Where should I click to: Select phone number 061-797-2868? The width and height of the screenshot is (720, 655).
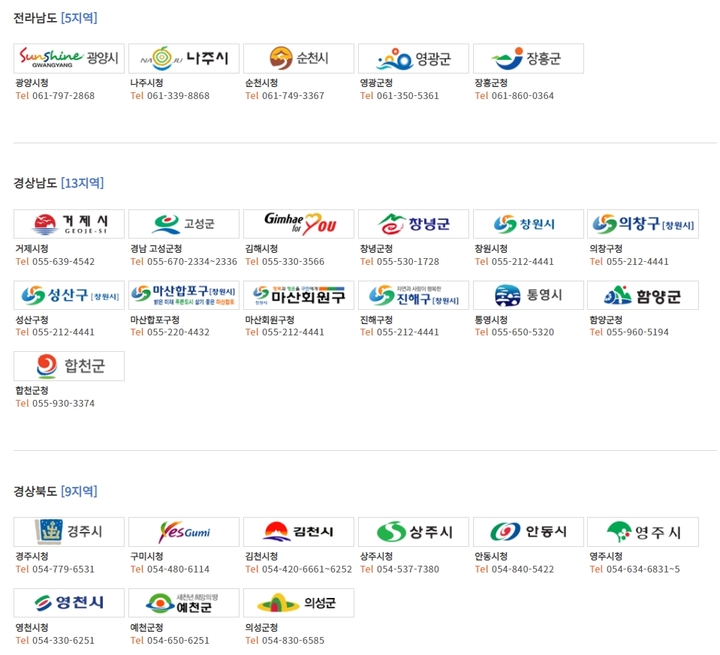pyautogui.click(x=63, y=96)
